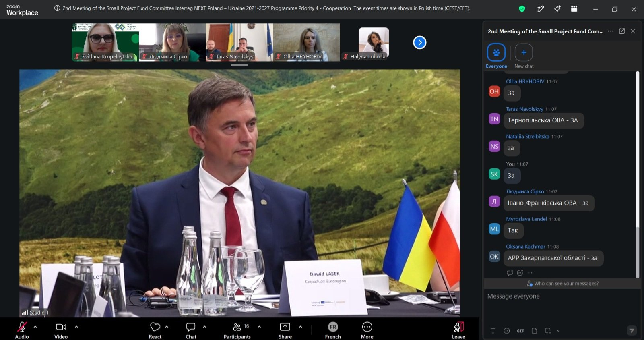
Task: Open video options arrow beside Video
Action: point(76,327)
